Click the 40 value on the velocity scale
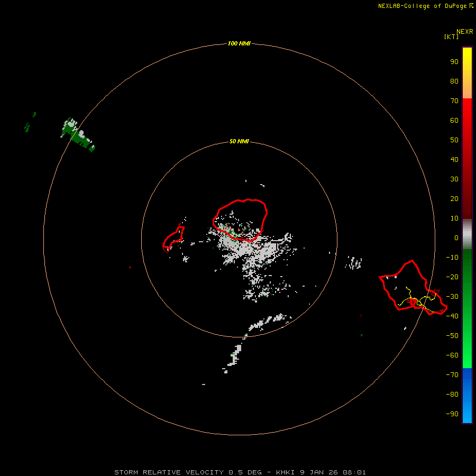The width and height of the screenshot is (476, 476). pyautogui.click(x=454, y=159)
